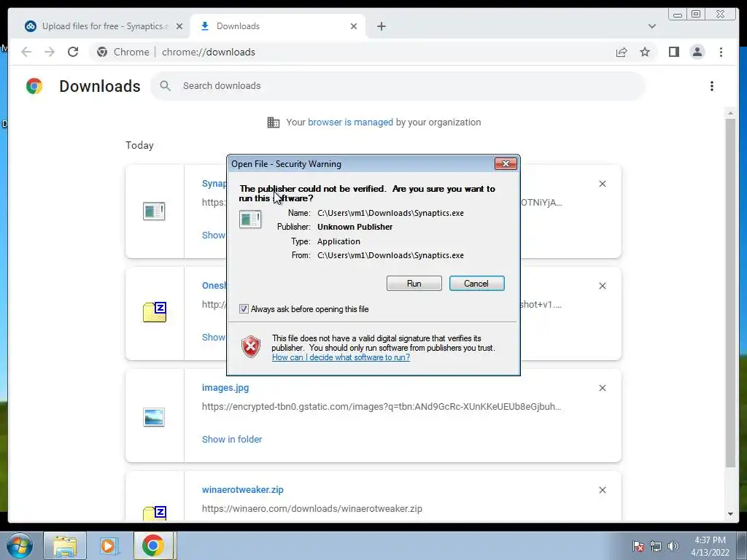The image size is (747, 560).
Task: Toggle Chrome side panel icon
Action: point(673,52)
